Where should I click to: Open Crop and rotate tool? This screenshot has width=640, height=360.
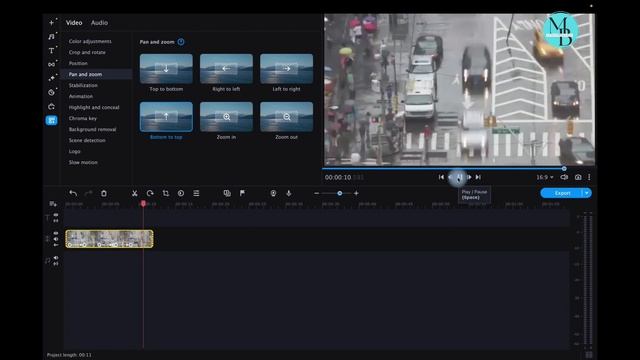click(87, 52)
